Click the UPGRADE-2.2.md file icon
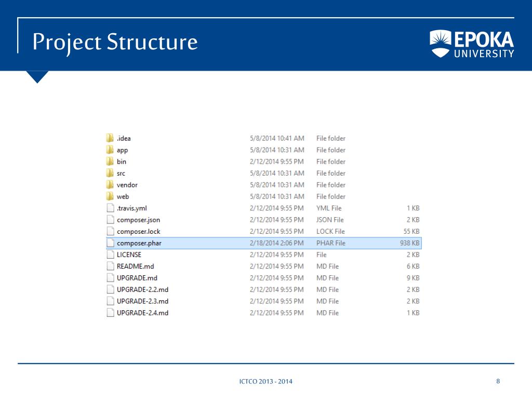 pyautogui.click(x=110, y=289)
